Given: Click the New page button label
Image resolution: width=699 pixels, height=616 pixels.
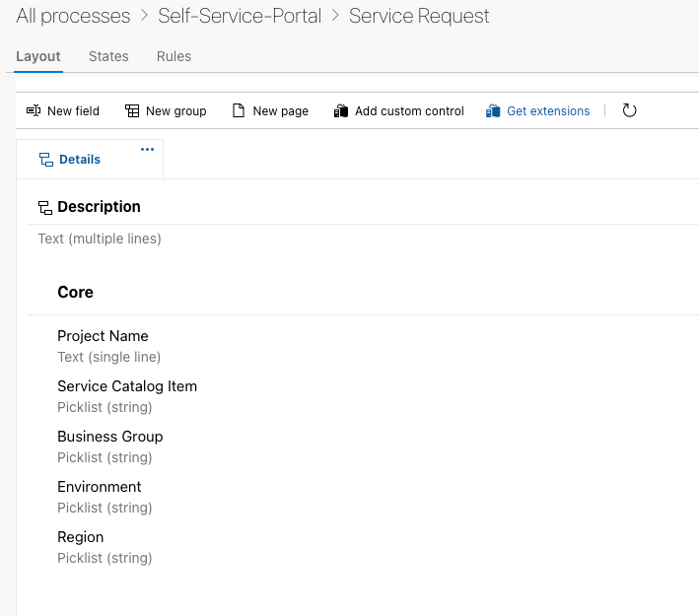Looking at the screenshot, I should [x=280, y=110].
